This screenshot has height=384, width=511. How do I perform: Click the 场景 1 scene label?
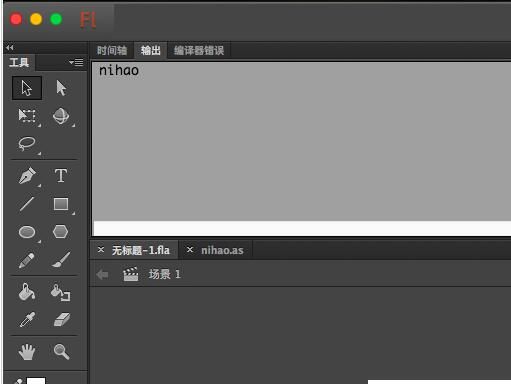coord(164,274)
